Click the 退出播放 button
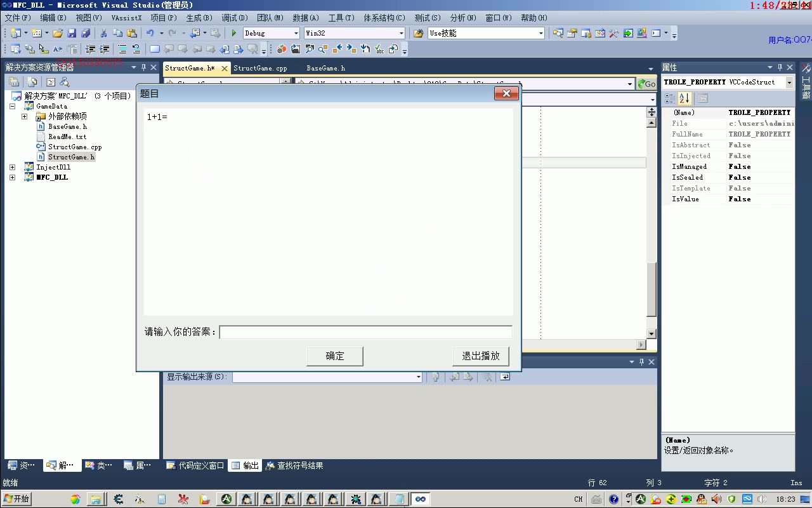This screenshot has height=508, width=812. pyautogui.click(x=481, y=356)
